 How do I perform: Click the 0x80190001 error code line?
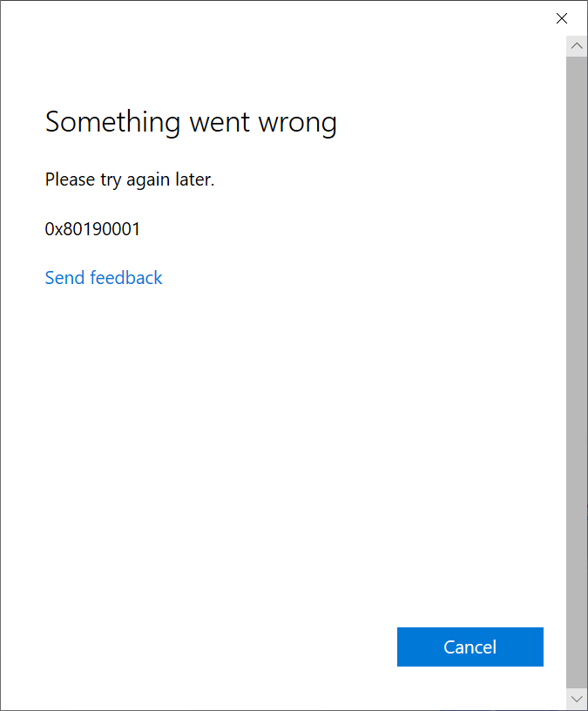pos(92,229)
